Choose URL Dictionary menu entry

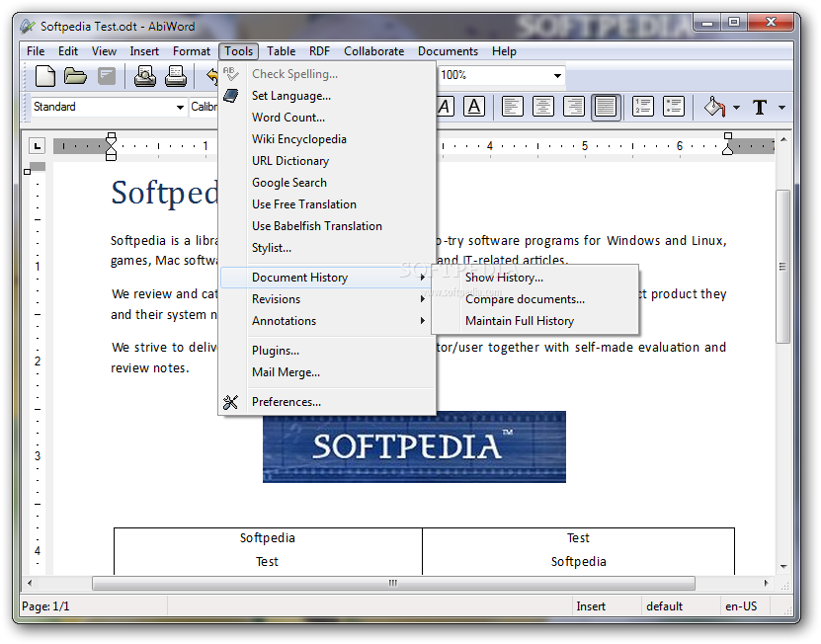[328, 161]
